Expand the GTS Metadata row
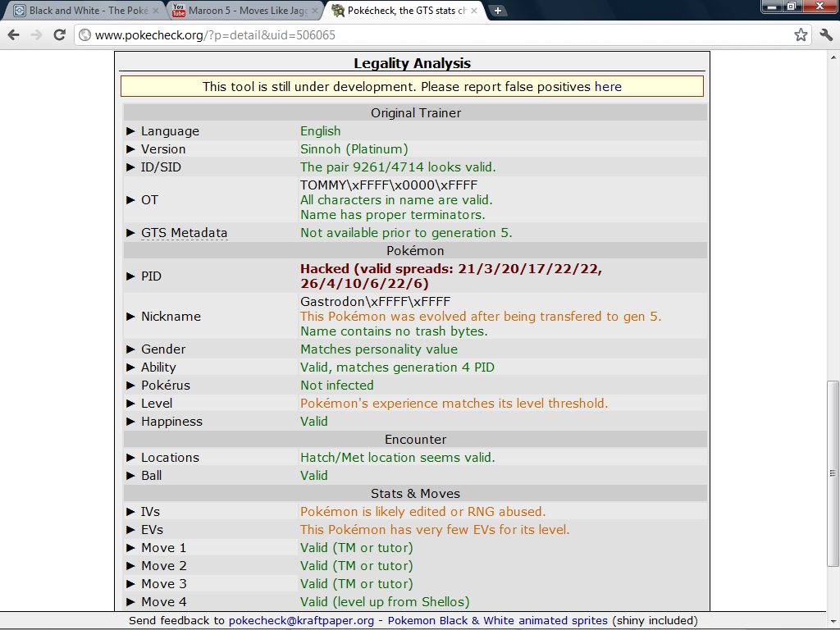Viewport: 840px width, 630px height. [x=130, y=233]
